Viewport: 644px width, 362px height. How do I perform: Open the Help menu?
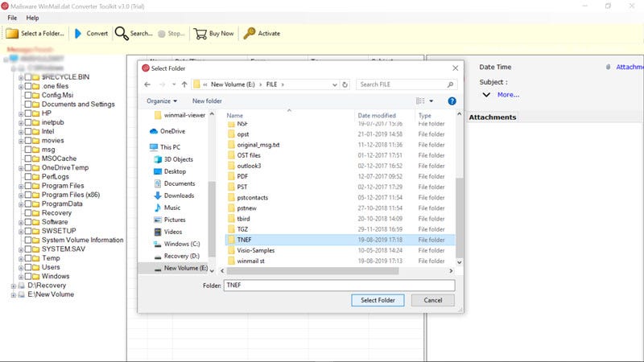32,18
